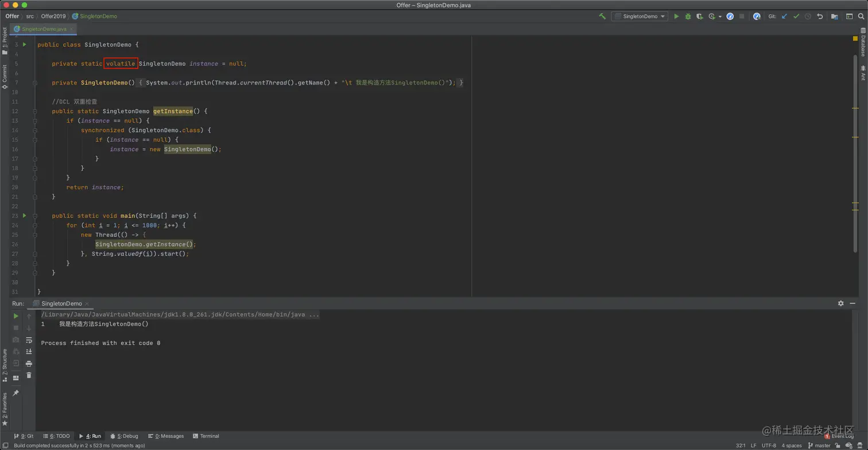The width and height of the screenshot is (868, 450).
Task: Toggle scroll to end in Run console
Action: (29, 352)
